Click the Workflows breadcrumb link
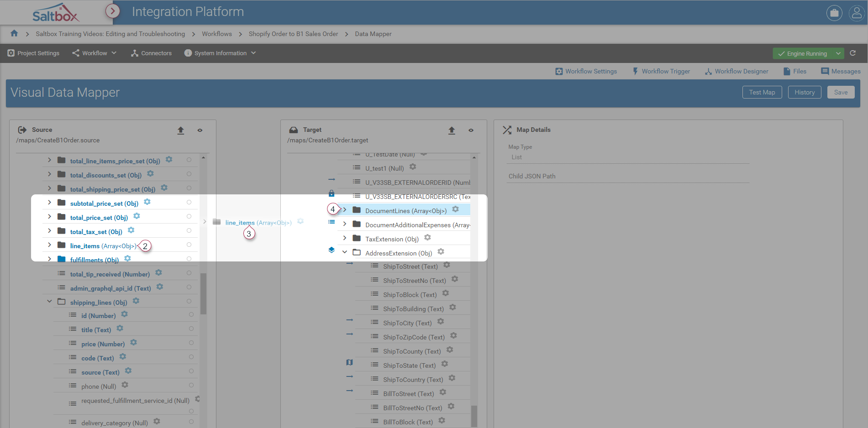This screenshot has height=428, width=868. click(217, 34)
